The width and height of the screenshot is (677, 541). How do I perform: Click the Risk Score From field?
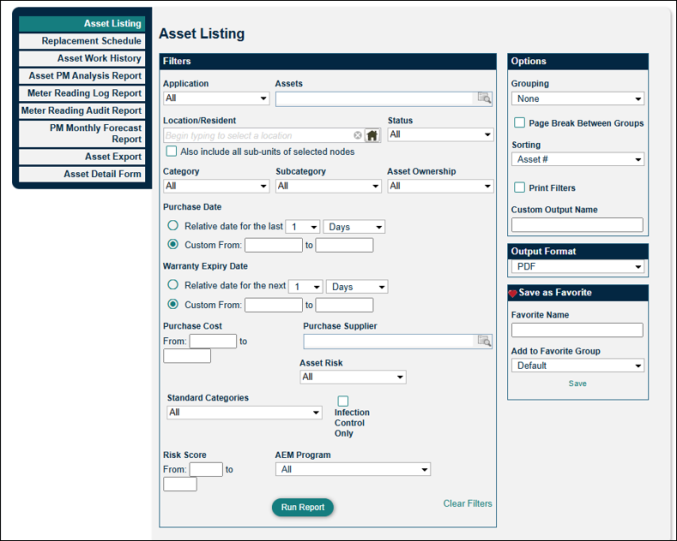click(x=206, y=469)
